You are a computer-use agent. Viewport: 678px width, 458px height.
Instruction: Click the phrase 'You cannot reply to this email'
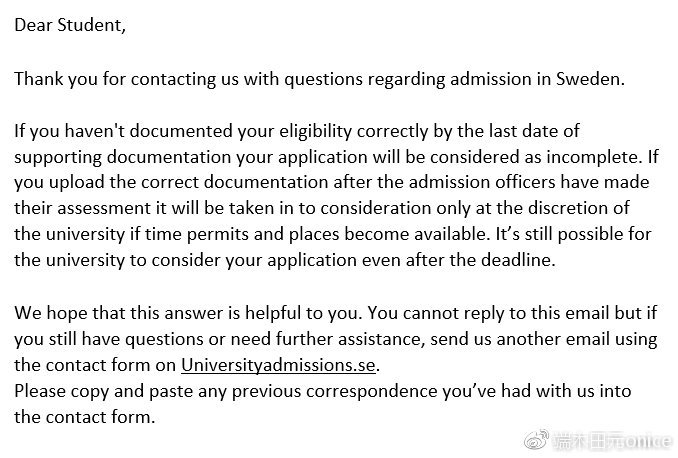(488, 313)
